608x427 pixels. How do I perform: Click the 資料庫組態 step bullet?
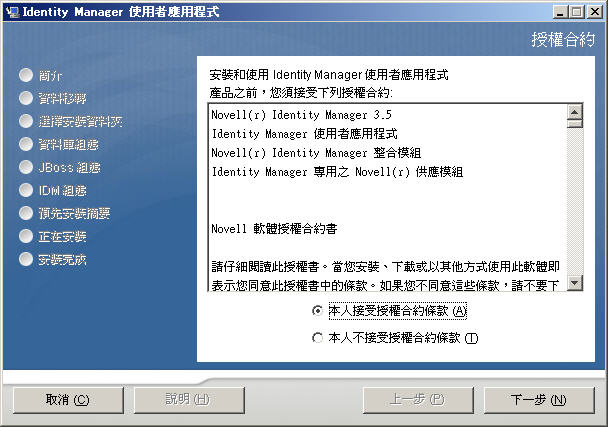pyautogui.click(x=26, y=144)
